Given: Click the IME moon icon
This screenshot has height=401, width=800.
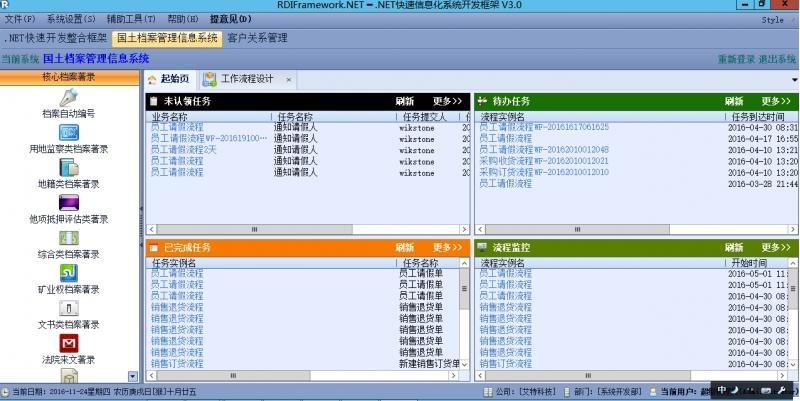Looking at the screenshot, I should (x=735, y=390).
